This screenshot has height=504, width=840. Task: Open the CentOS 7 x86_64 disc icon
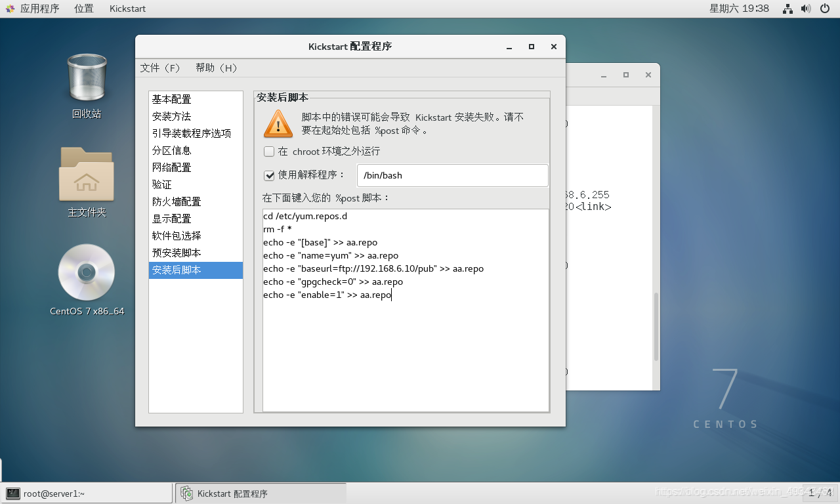[x=87, y=272]
